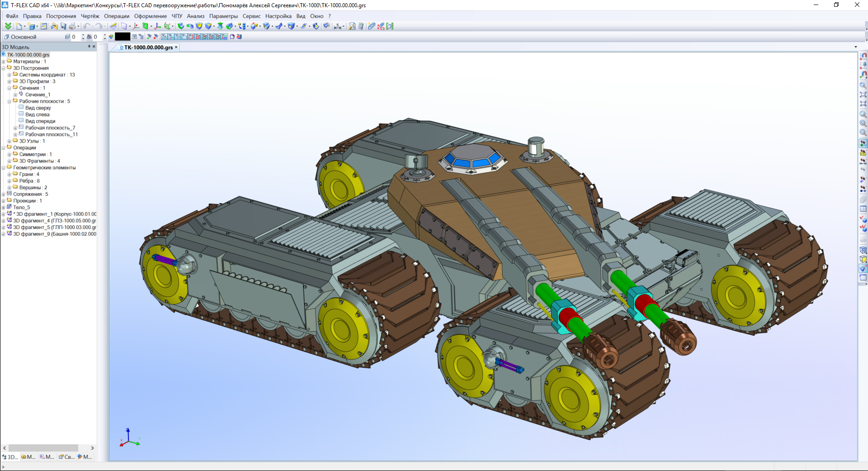Toggle the magnet snap icon in right toolbar
The image size is (868, 471).
coord(863,75)
